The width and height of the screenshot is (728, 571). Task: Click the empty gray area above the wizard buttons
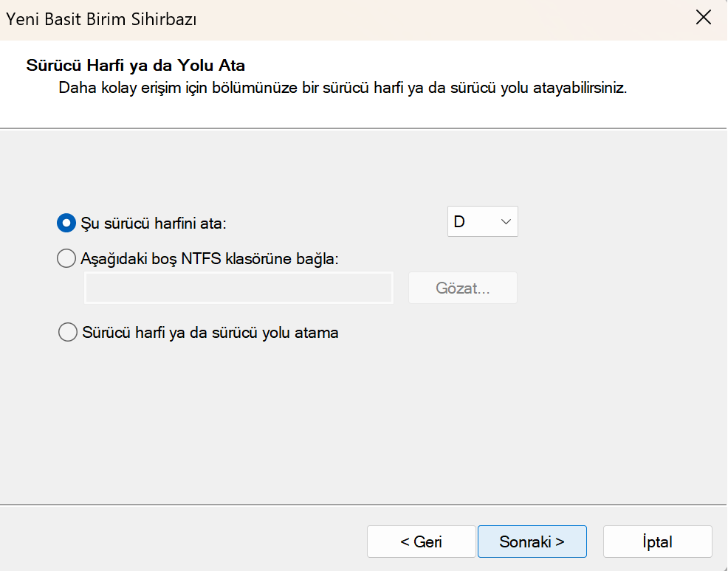369,443
